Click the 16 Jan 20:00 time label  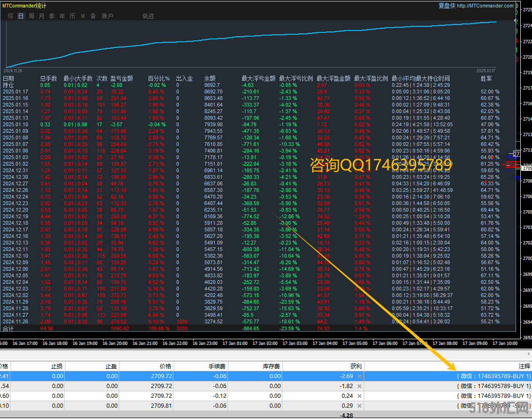(115, 343)
